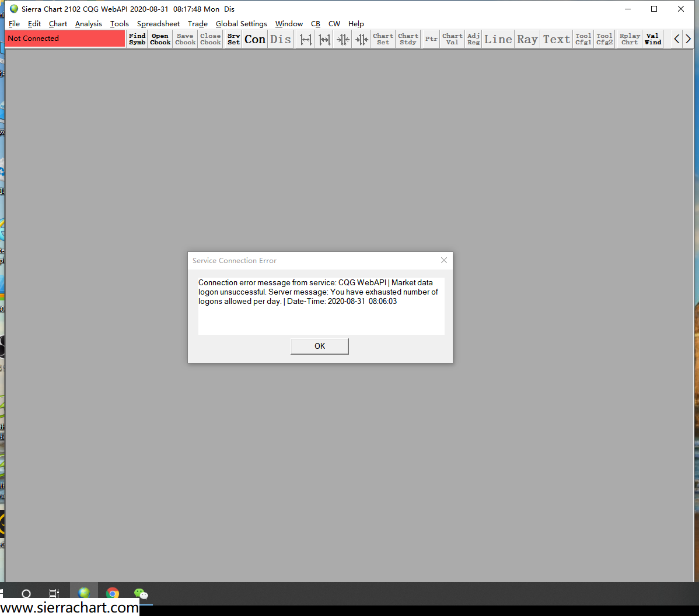This screenshot has height=616, width=699.
Task: Open Google Chrome from the taskbar
Action: 113,593
